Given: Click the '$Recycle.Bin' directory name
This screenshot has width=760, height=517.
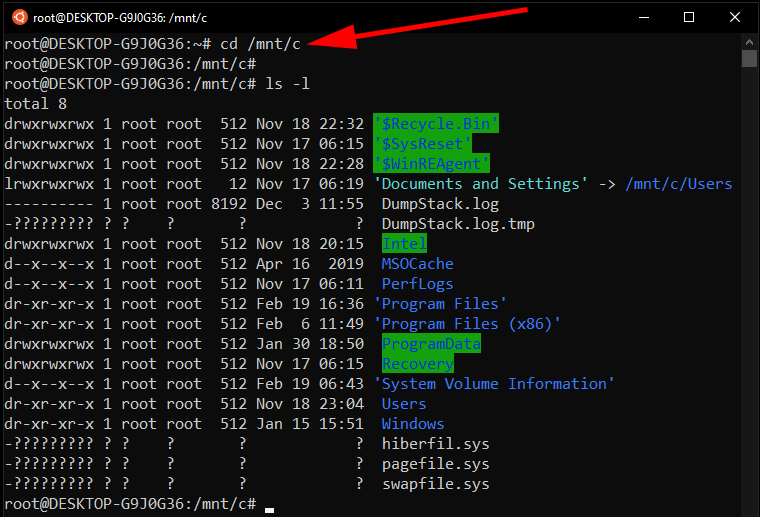Looking at the screenshot, I should click(436, 124).
